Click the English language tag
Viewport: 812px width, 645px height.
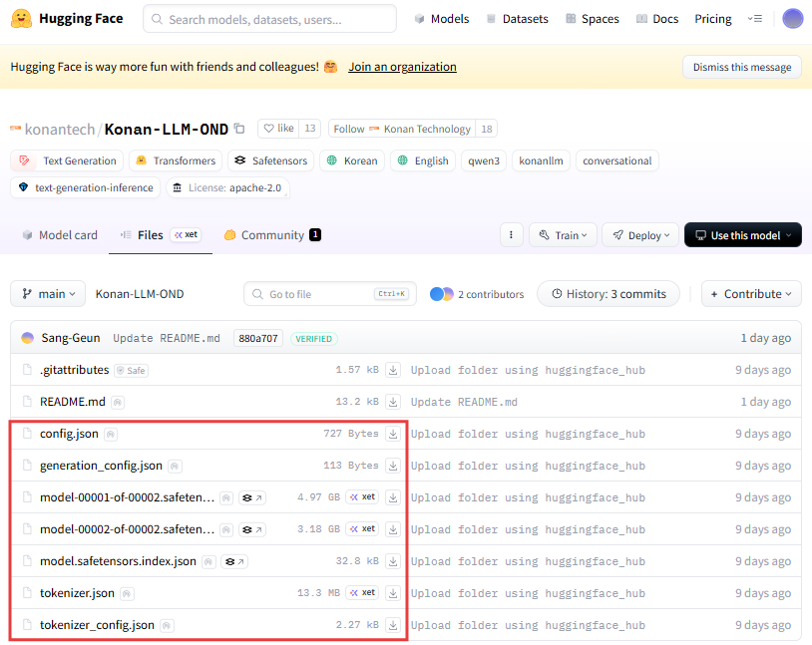tap(423, 161)
